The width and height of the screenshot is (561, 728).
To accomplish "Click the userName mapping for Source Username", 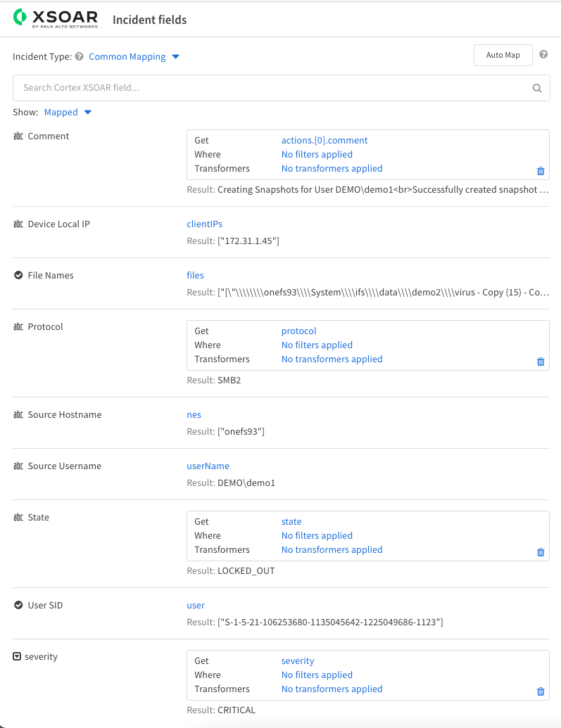I will 208,466.
